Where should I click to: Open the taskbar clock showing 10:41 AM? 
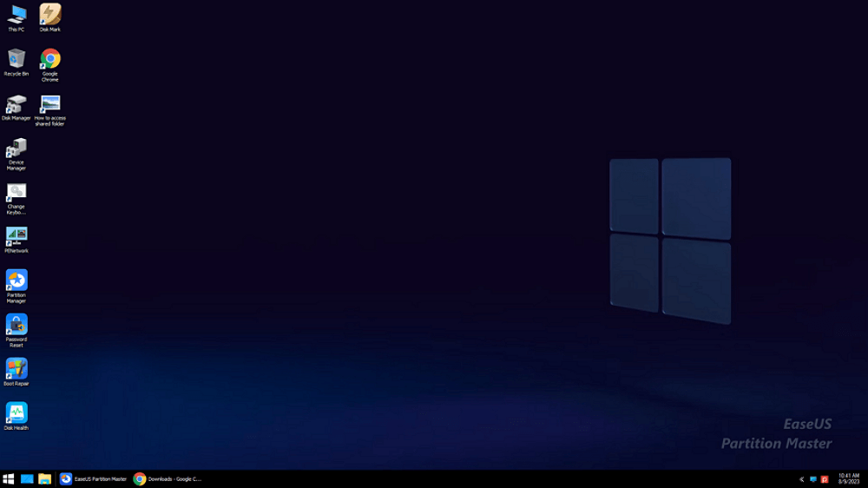849,479
